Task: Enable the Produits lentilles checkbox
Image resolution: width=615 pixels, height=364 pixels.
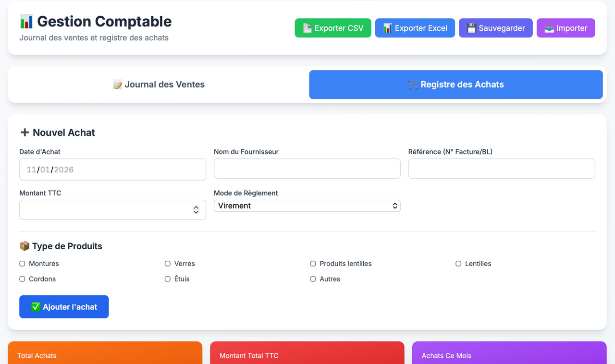Action: (313, 264)
